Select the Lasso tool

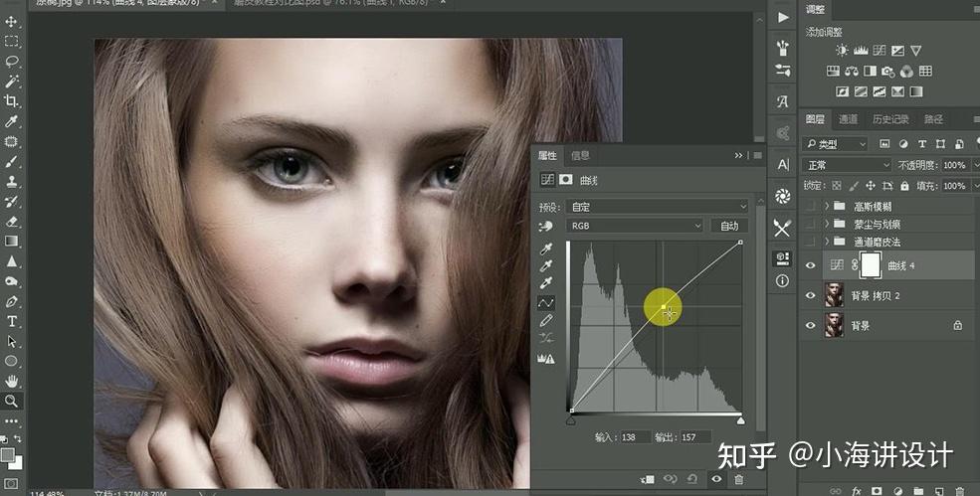coord(11,62)
